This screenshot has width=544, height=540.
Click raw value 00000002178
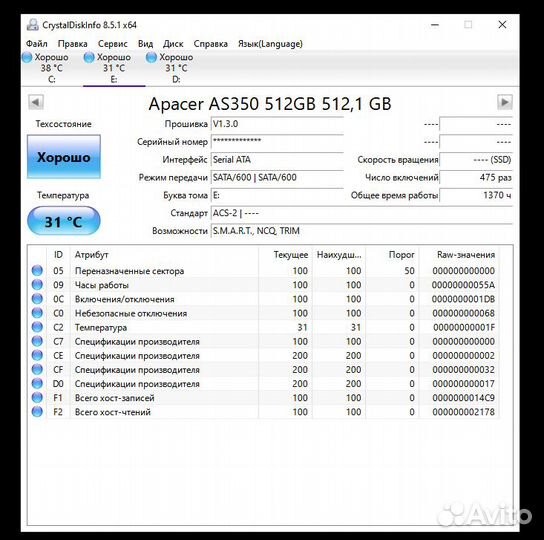463,412
